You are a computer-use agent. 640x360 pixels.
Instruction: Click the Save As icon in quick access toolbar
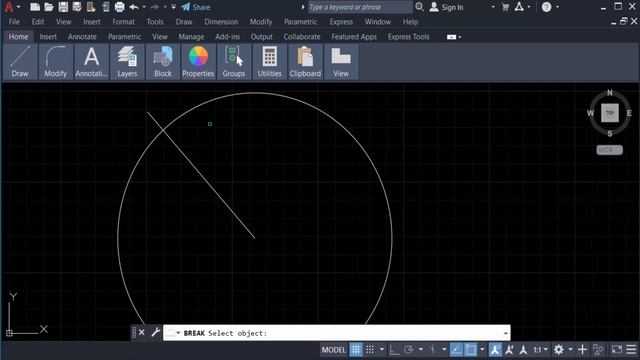pos(77,7)
